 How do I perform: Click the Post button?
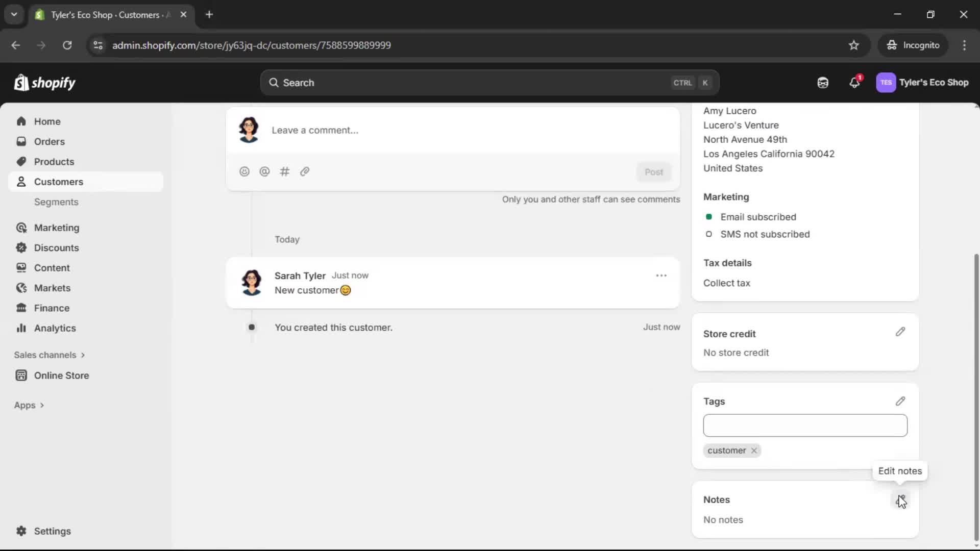pyautogui.click(x=654, y=172)
